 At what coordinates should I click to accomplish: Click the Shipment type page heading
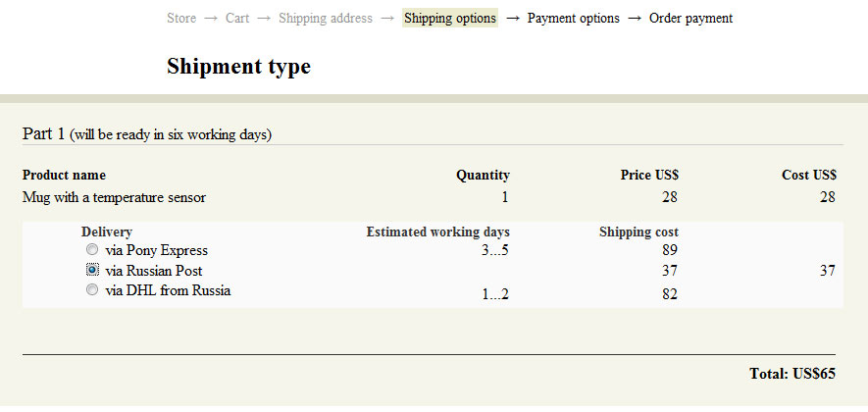(238, 67)
